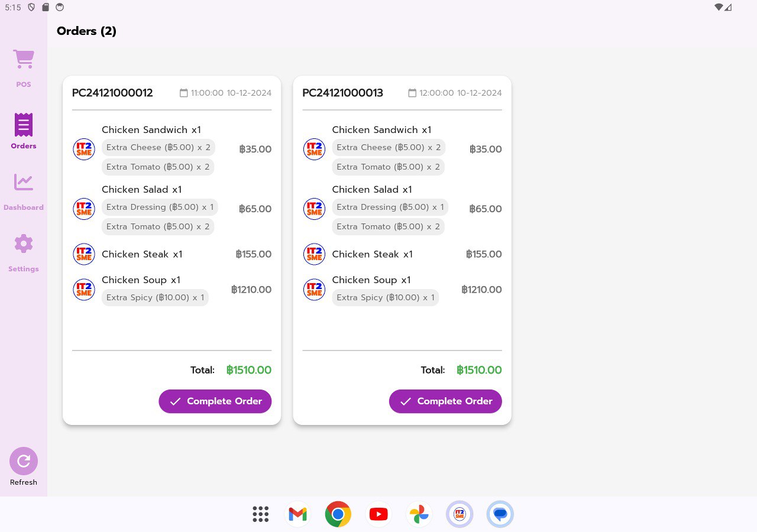Complete order PC24121000012
The width and height of the screenshot is (757, 532).
click(215, 401)
